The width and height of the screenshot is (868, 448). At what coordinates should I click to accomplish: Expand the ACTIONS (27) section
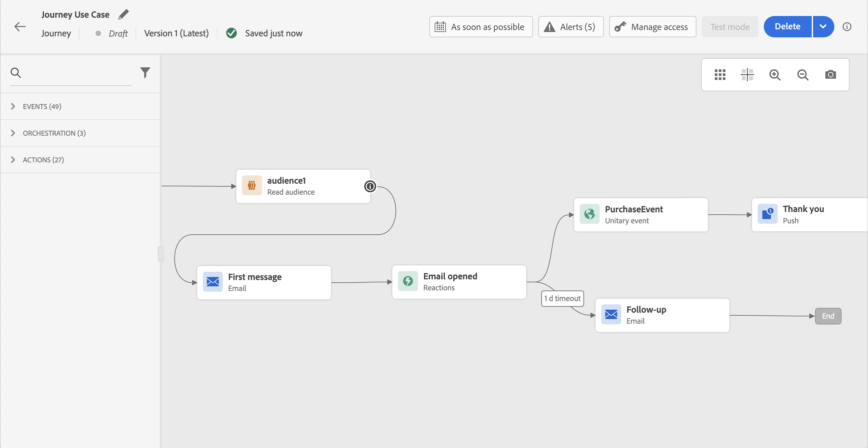pyautogui.click(x=43, y=160)
